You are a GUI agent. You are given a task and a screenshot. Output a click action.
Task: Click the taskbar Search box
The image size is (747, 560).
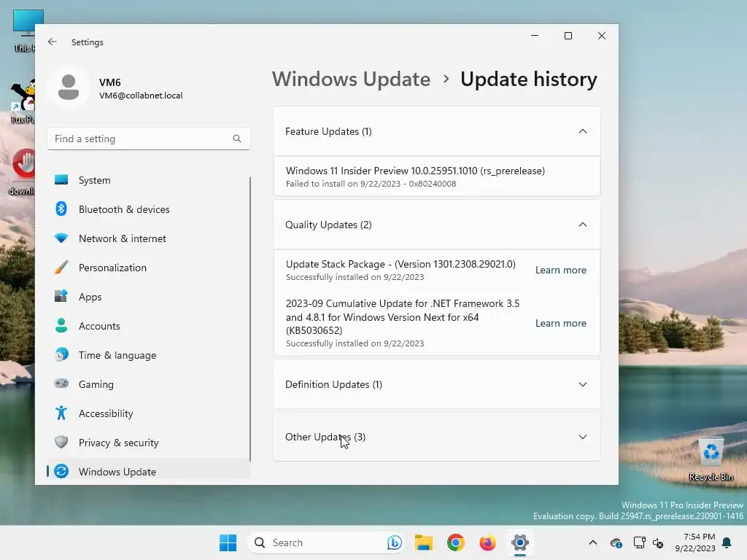[x=326, y=542]
